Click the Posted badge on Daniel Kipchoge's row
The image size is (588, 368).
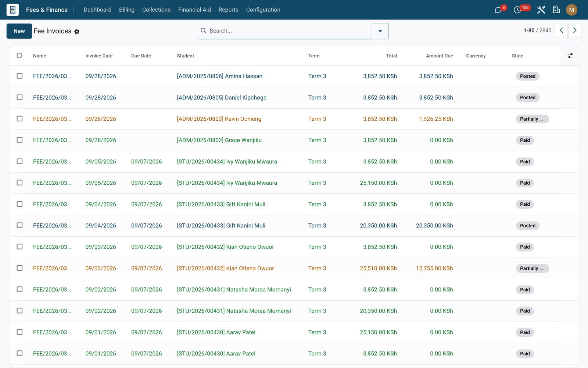click(x=527, y=98)
